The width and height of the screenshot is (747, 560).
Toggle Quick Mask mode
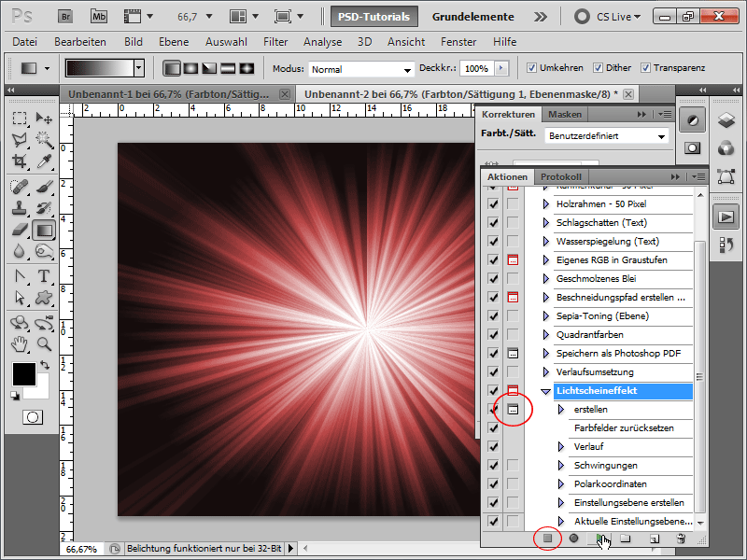[33, 417]
